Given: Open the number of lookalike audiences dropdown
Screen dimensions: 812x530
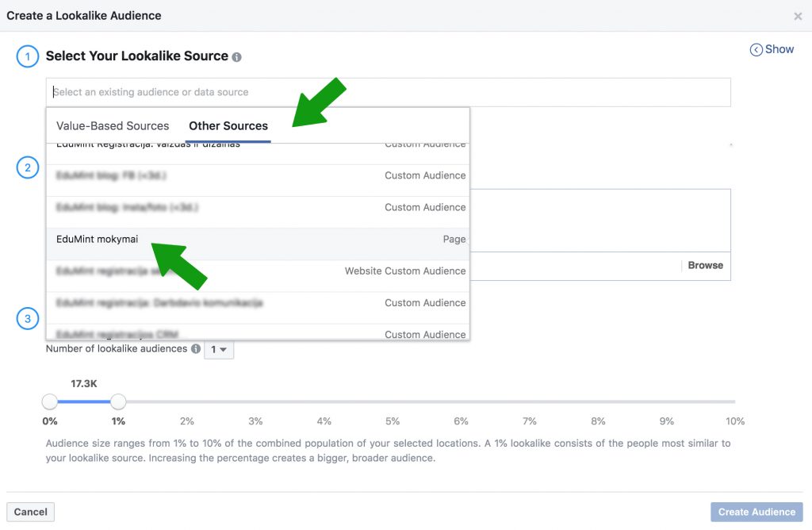Looking at the screenshot, I should 219,349.
